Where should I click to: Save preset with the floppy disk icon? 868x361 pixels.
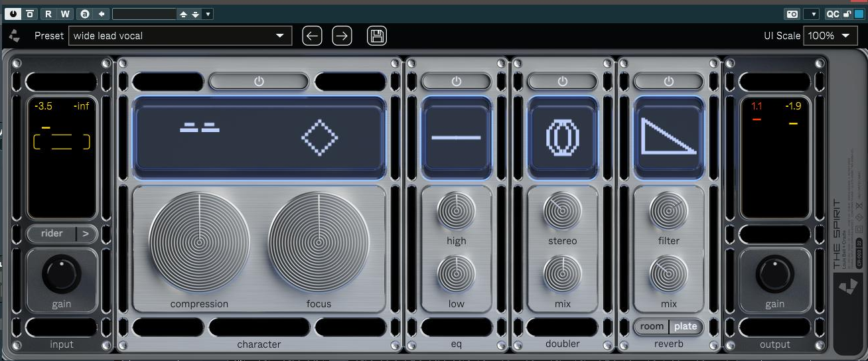pos(377,36)
